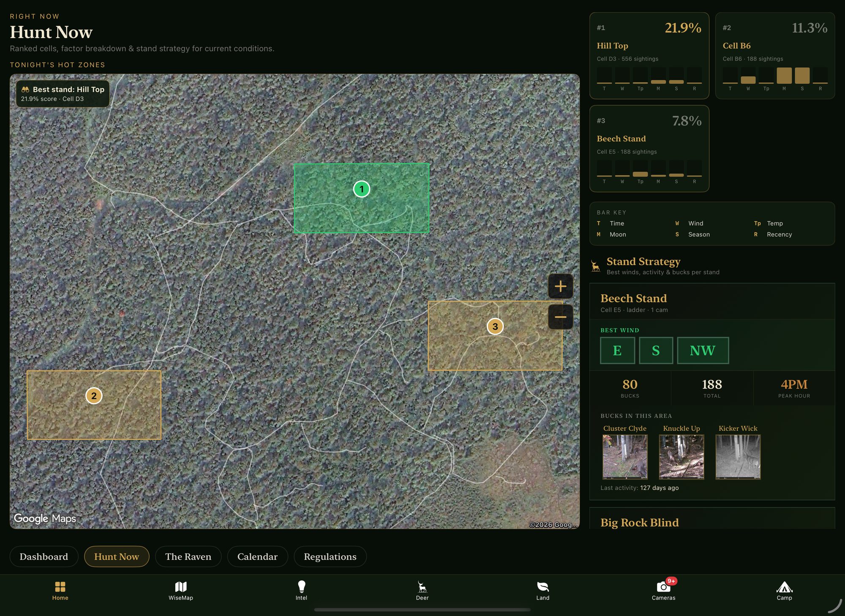Screen dimensions: 845x616
Task: Click the Big Rock Blind stand heading
Action: click(x=640, y=523)
